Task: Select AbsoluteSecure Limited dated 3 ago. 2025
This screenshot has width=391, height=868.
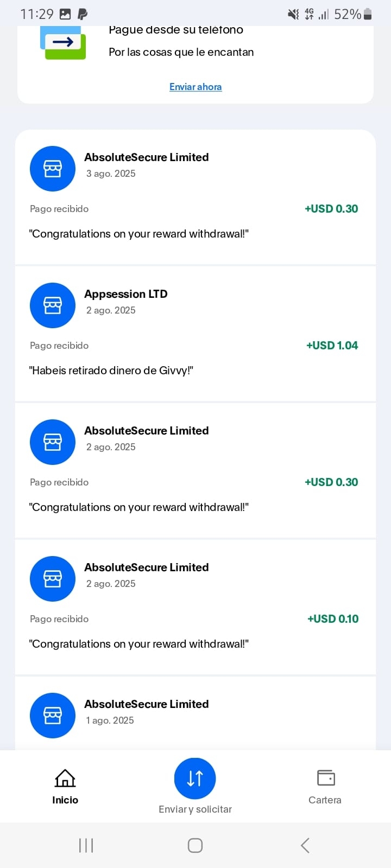Action: click(147, 157)
